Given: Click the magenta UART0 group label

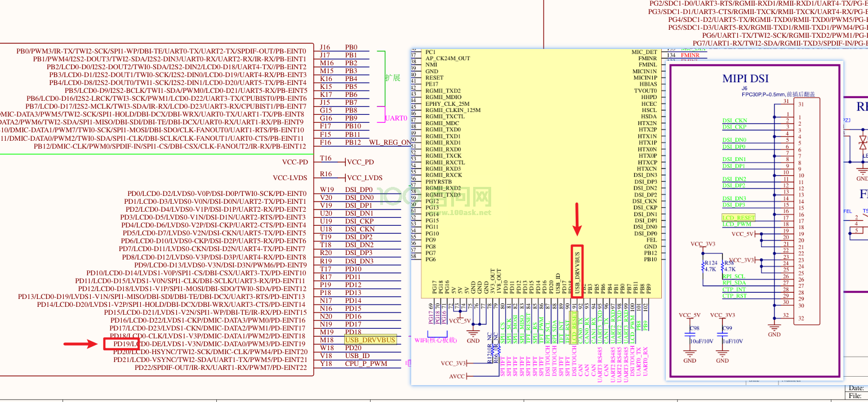Looking at the screenshot, I should (396, 118).
